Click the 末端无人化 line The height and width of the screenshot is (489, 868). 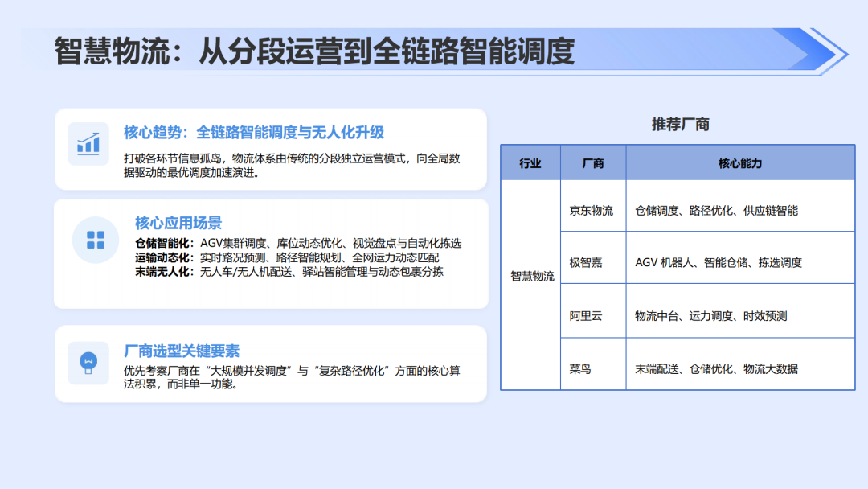coord(289,272)
